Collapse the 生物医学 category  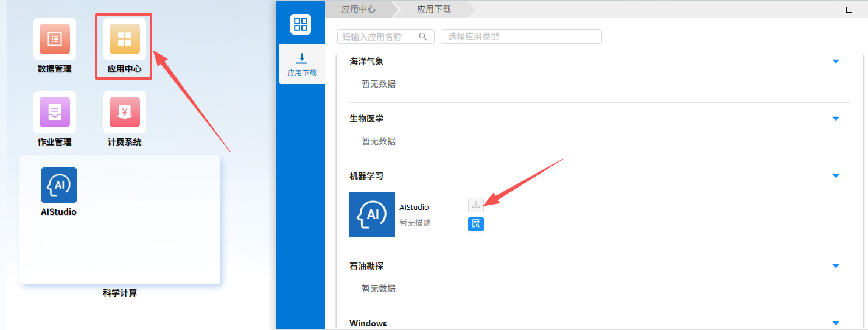pyautogui.click(x=835, y=119)
